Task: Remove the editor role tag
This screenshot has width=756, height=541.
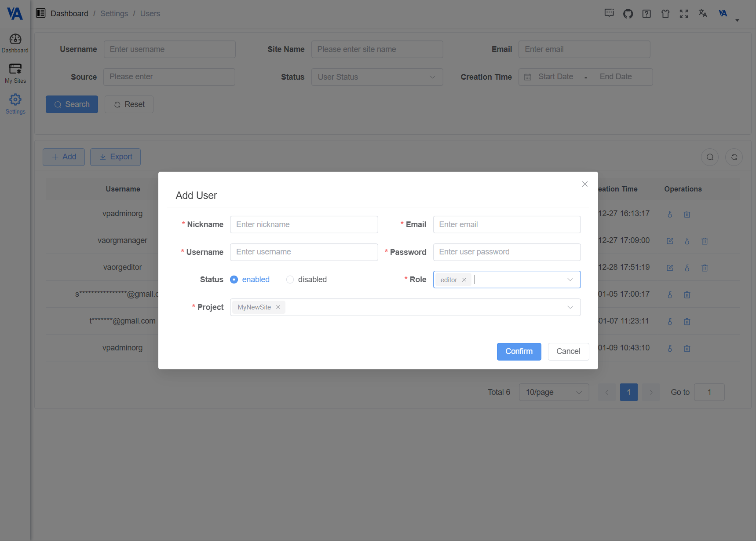Action: [x=464, y=280]
